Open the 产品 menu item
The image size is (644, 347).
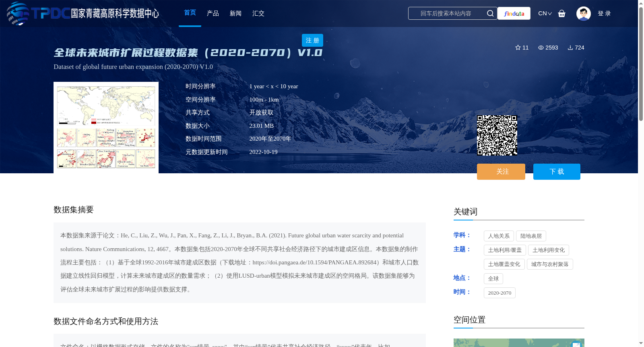pos(213,13)
